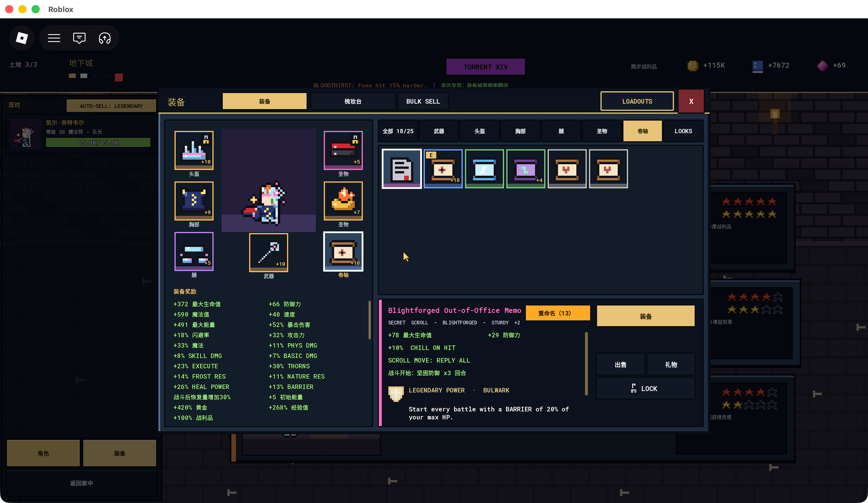
Task: Select the flame relic slot with +7
Action: point(343,201)
